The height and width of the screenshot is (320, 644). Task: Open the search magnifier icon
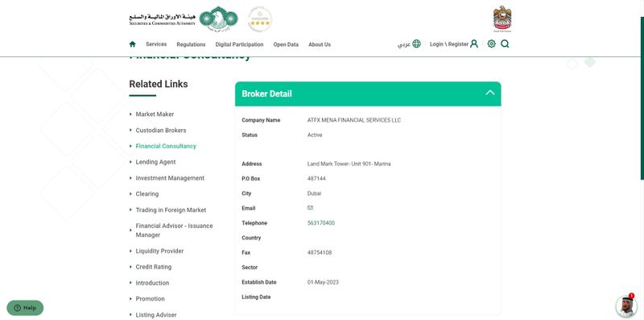click(x=505, y=44)
